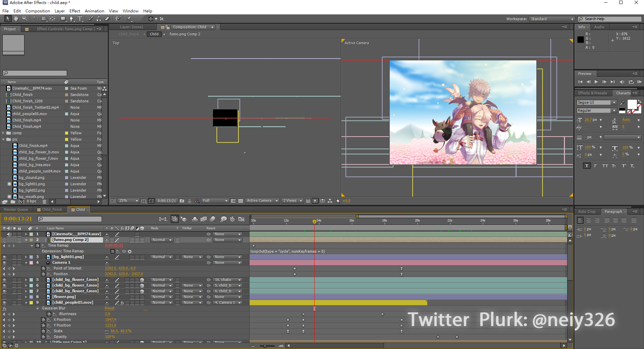Toggle visibility of flower.png layer 8
Image resolution: width=644 pixels, height=349 pixels.
[4, 297]
